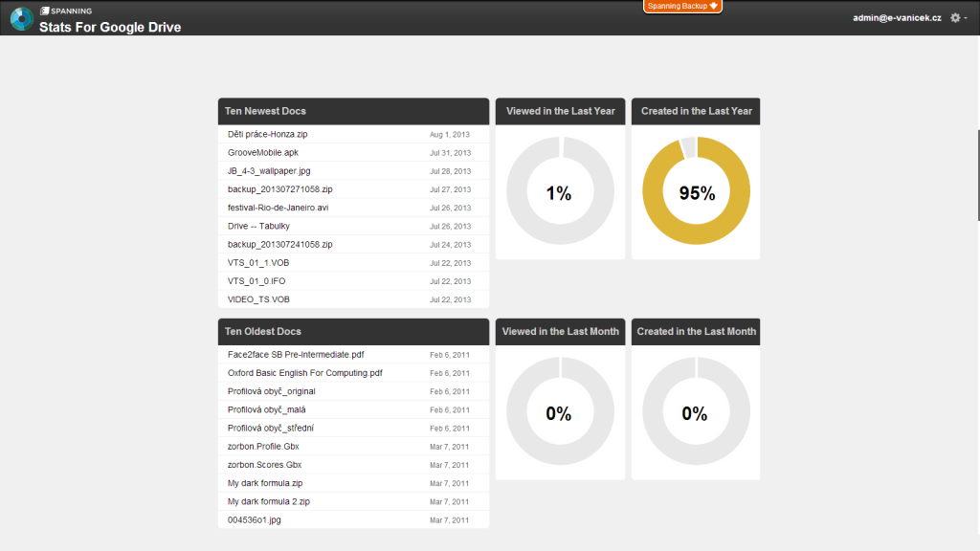
Task: Click the Spanning Backup orange button
Action: coord(682,7)
